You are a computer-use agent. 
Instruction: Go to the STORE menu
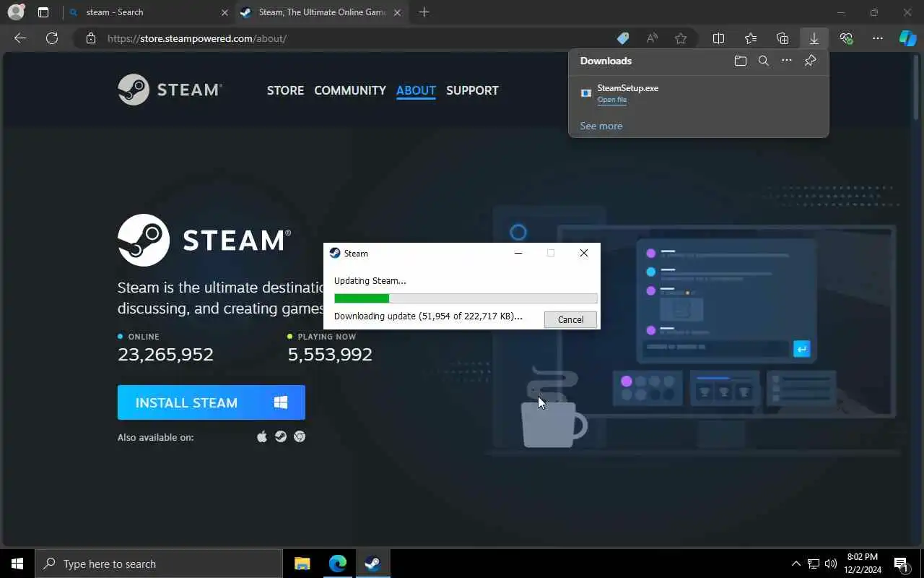pos(285,90)
